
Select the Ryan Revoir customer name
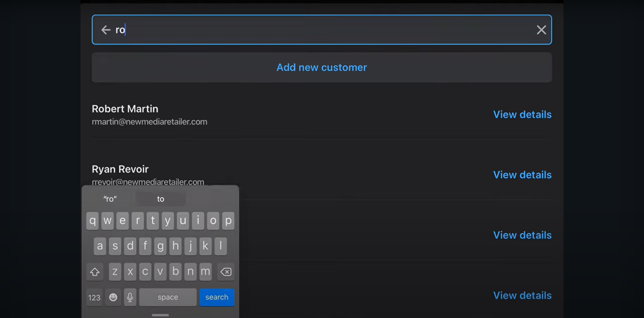(x=120, y=169)
